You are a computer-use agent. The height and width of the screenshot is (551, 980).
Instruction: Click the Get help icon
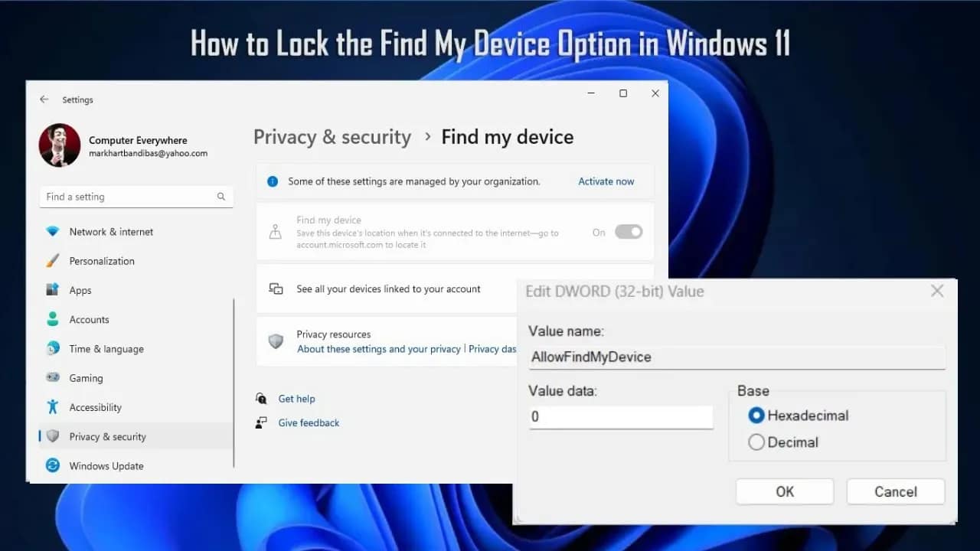[x=263, y=399]
